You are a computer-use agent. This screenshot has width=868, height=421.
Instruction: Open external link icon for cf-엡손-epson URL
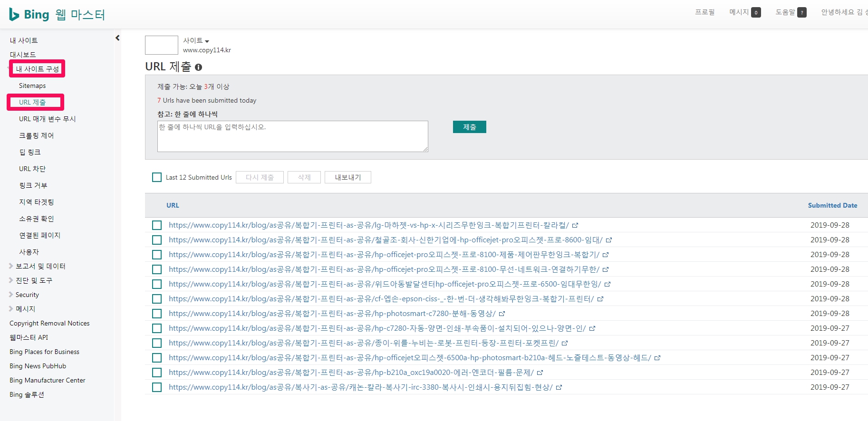pyautogui.click(x=600, y=299)
